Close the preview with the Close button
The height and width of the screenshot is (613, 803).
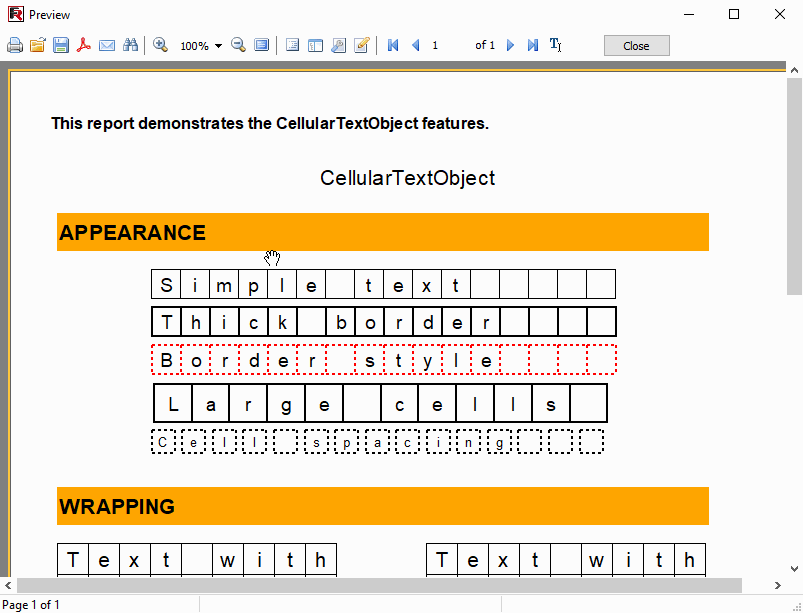coord(637,46)
